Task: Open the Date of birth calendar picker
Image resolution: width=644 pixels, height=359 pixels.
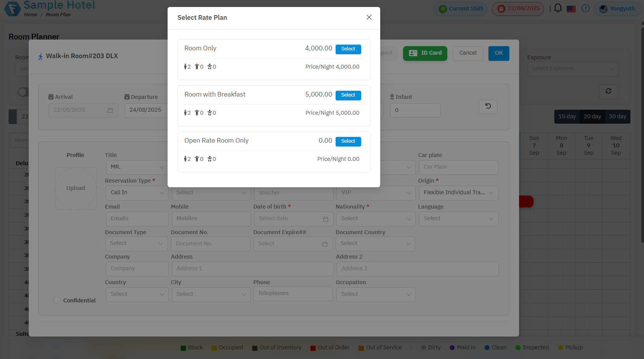Action: [325, 219]
